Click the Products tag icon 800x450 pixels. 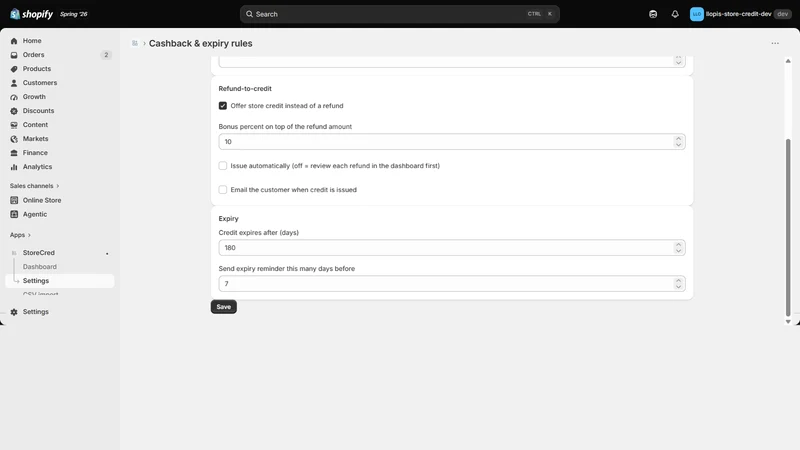click(14, 69)
